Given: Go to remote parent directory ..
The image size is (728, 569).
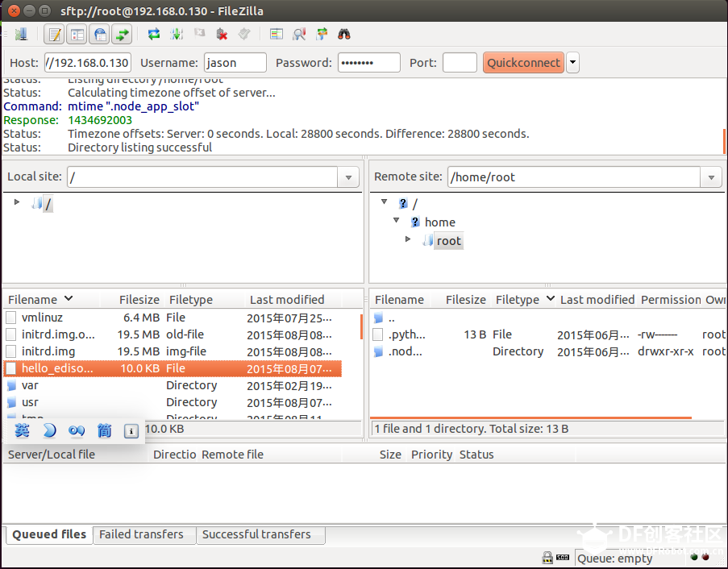Looking at the screenshot, I should [548, 318].
